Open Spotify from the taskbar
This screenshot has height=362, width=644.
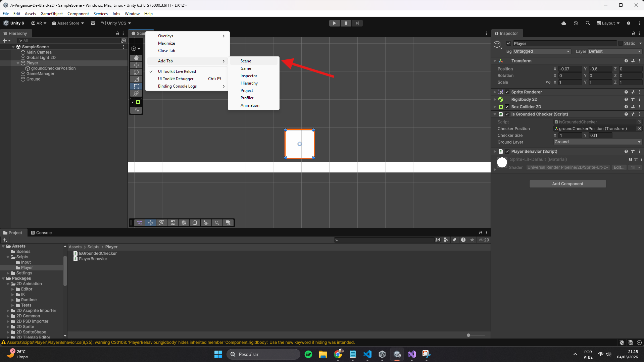tap(308, 354)
